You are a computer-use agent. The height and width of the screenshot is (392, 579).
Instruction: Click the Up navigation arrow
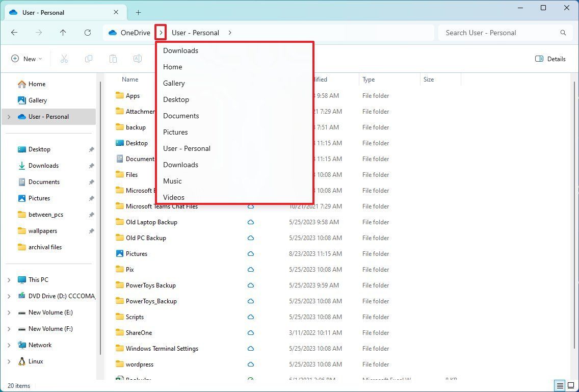click(x=63, y=32)
